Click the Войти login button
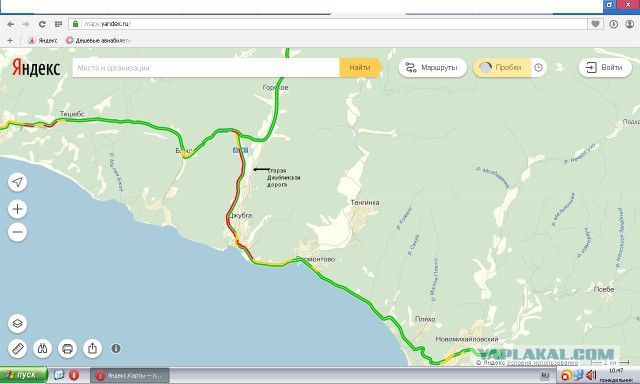640x384 pixels. tap(605, 67)
